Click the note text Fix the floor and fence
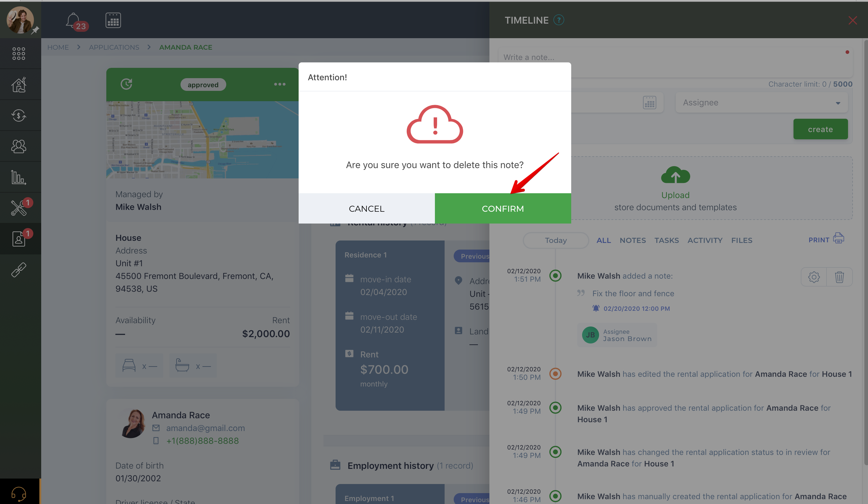This screenshot has height=504, width=868. click(633, 293)
